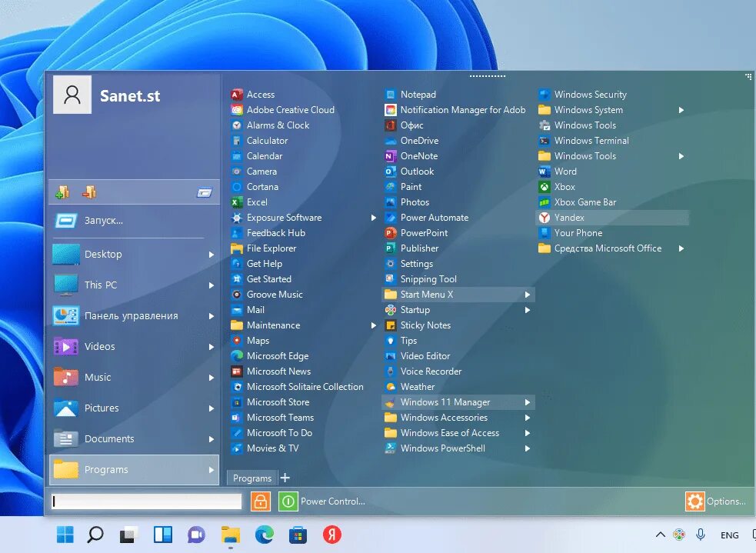Expand the Windows System folder arrow
The height and width of the screenshot is (553, 756).
tap(681, 110)
